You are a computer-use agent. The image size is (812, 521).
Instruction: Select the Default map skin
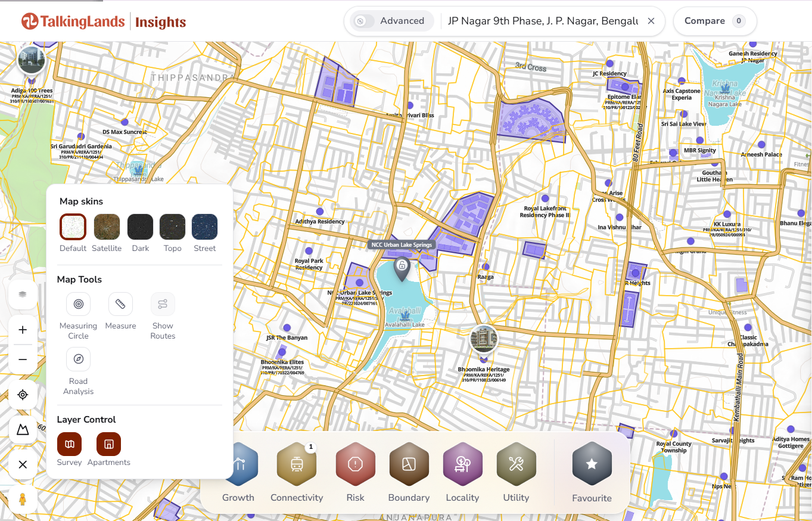(73, 227)
